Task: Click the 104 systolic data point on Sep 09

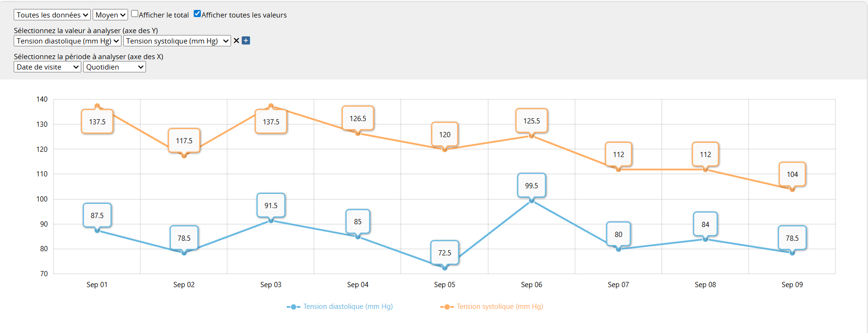Action: pos(792,189)
